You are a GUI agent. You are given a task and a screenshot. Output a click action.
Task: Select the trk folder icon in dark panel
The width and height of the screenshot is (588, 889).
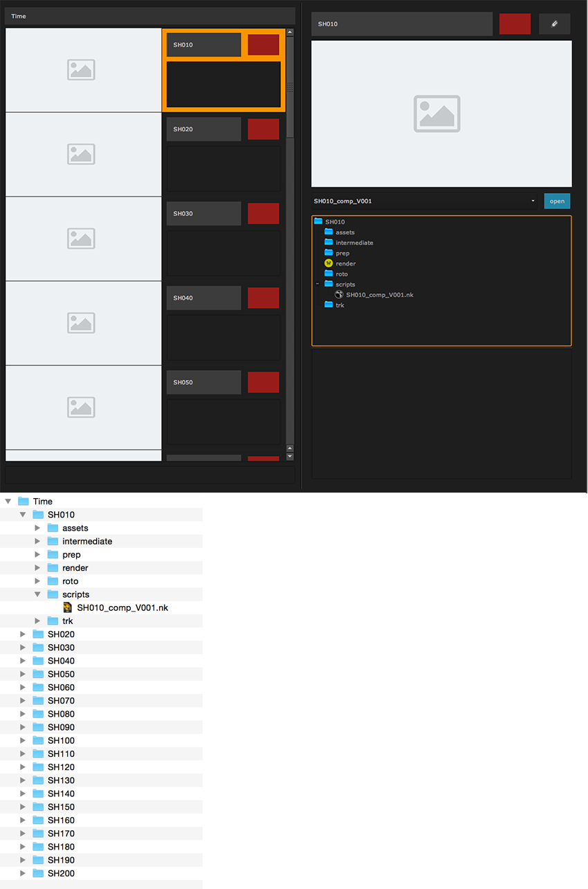pyautogui.click(x=329, y=305)
